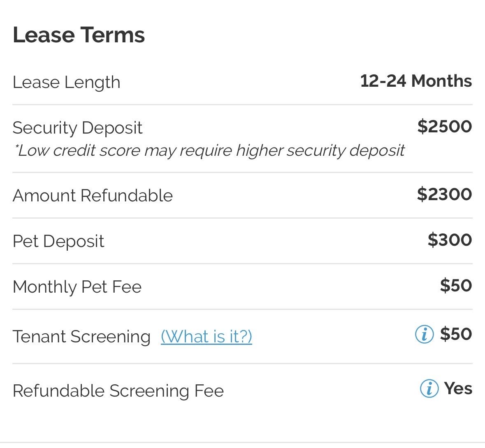Click the Lease Terms heading
The image size is (485, 448).
pyautogui.click(x=79, y=35)
